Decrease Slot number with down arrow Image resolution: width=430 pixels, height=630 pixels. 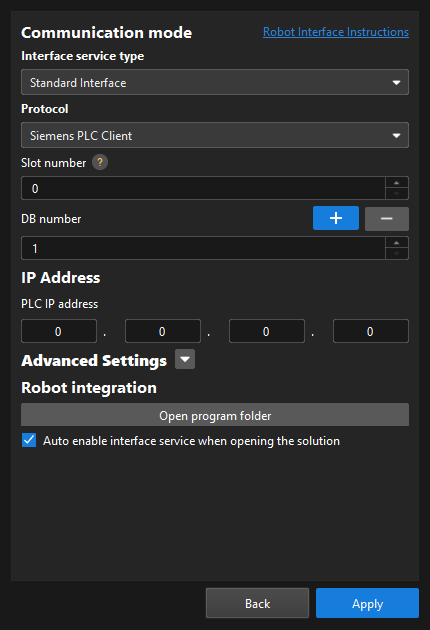tap(397, 194)
